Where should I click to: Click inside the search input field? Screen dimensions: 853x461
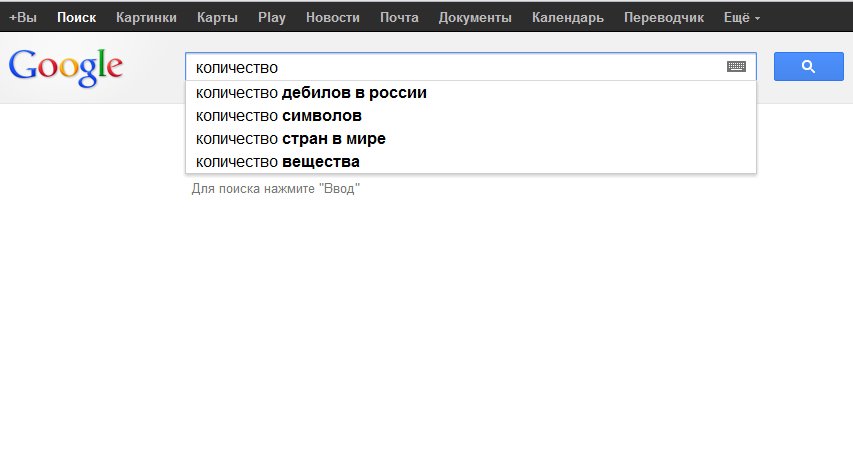(x=456, y=67)
